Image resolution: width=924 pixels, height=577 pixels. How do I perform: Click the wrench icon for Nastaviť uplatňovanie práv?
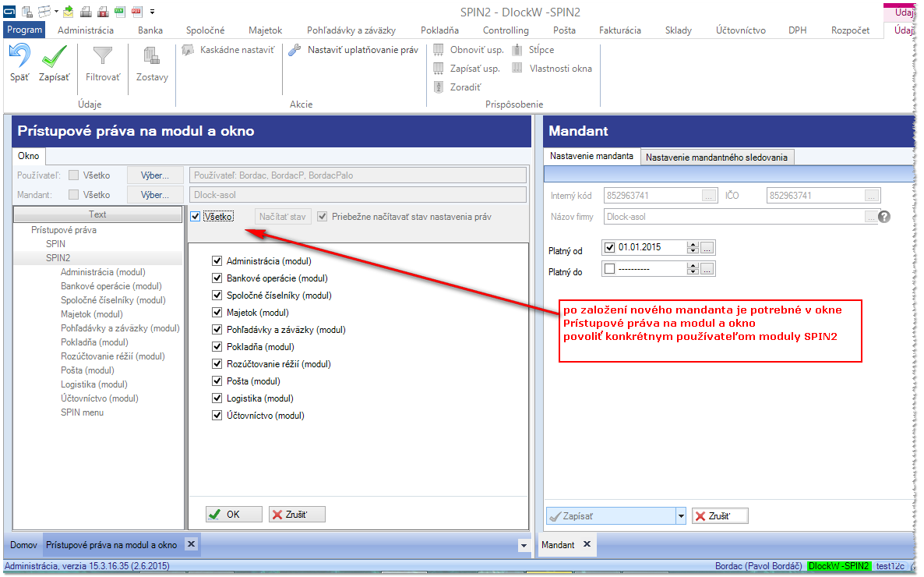click(x=294, y=50)
